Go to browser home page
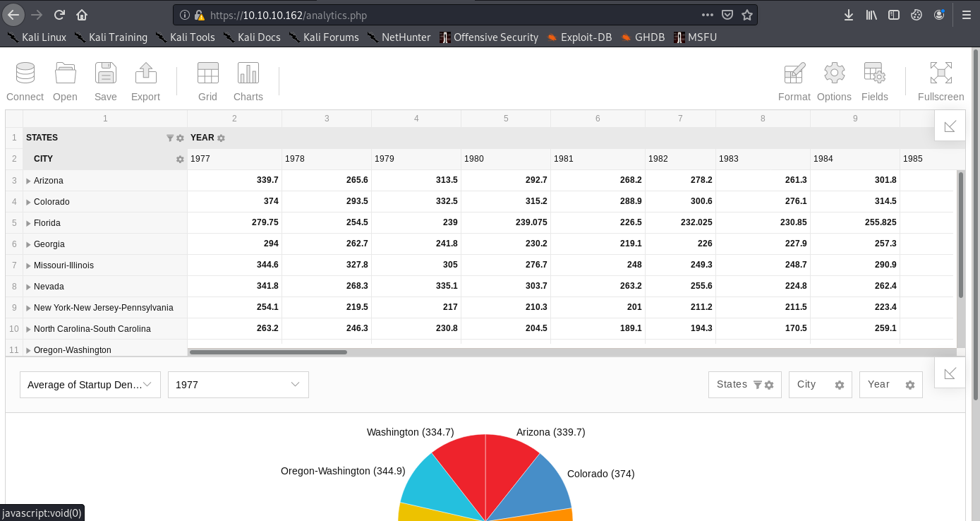This screenshot has width=980, height=521. (x=82, y=15)
